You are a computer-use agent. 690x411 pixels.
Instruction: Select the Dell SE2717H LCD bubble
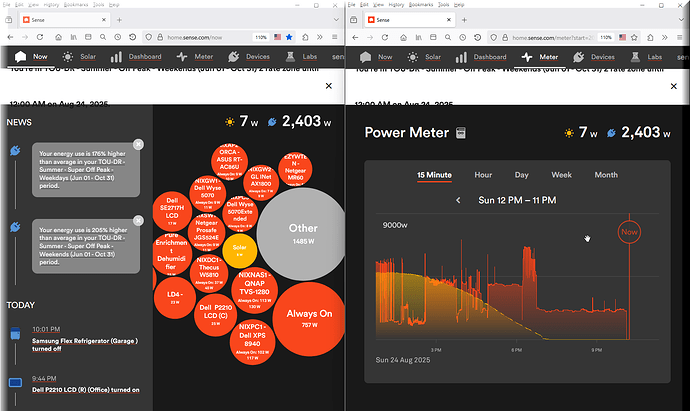click(x=172, y=211)
